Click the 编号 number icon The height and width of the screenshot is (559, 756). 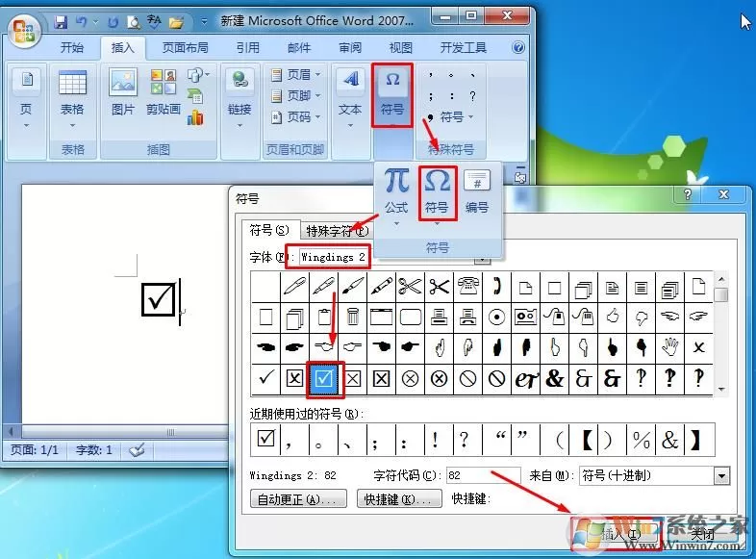click(x=477, y=192)
